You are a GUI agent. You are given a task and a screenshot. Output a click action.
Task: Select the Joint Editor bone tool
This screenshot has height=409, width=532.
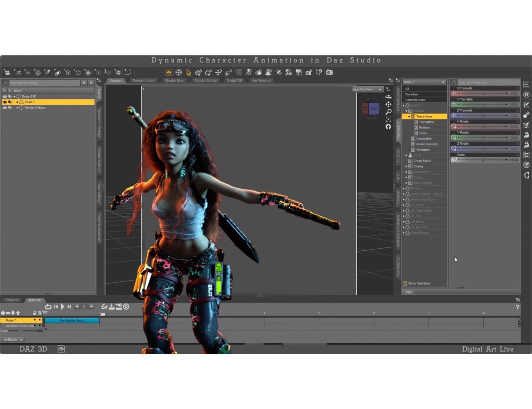(239, 72)
